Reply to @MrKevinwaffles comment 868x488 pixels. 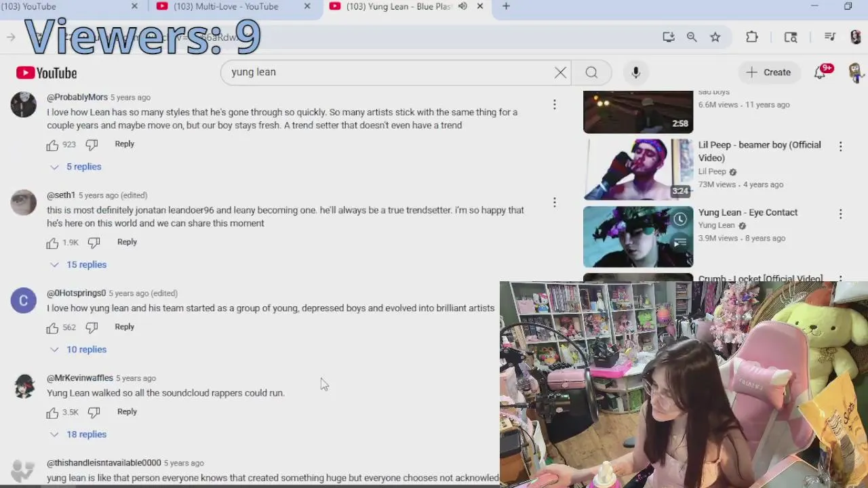(x=127, y=411)
